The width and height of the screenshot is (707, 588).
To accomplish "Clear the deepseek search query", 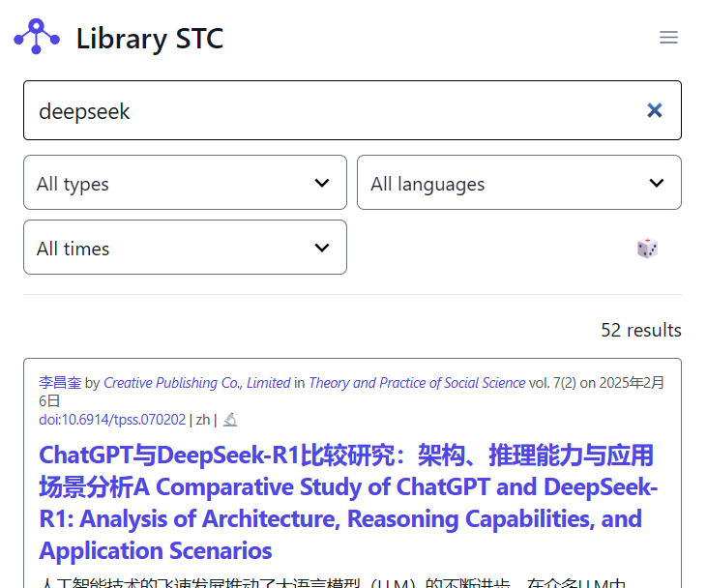I will [x=654, y=110].
